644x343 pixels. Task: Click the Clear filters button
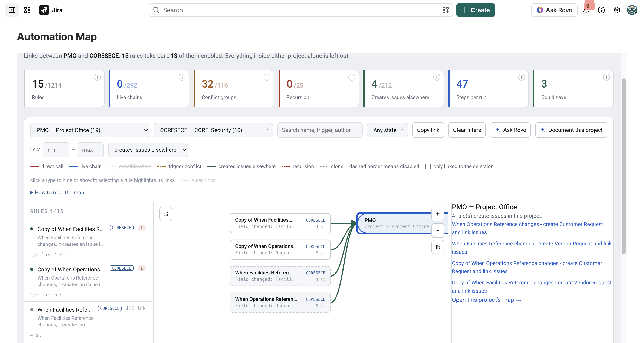pyautogui.click(x=467, y=130)
